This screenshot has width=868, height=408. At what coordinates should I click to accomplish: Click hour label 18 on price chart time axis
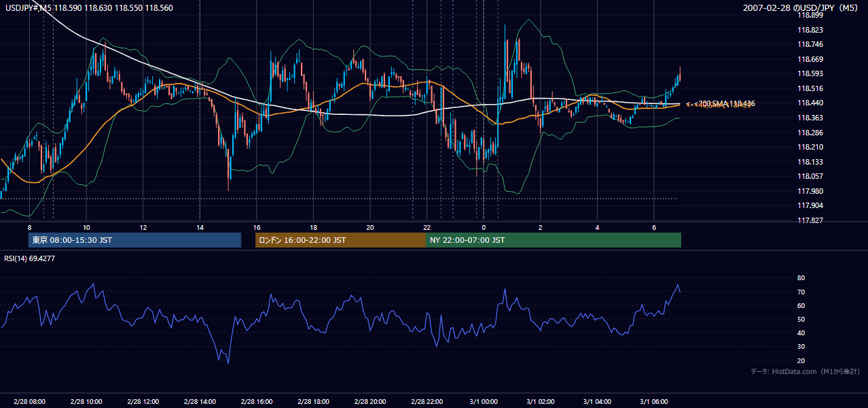coord(313,227)
